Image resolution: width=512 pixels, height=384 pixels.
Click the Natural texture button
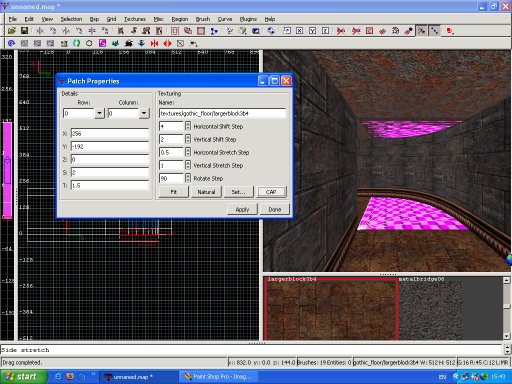tap(206, 192)
